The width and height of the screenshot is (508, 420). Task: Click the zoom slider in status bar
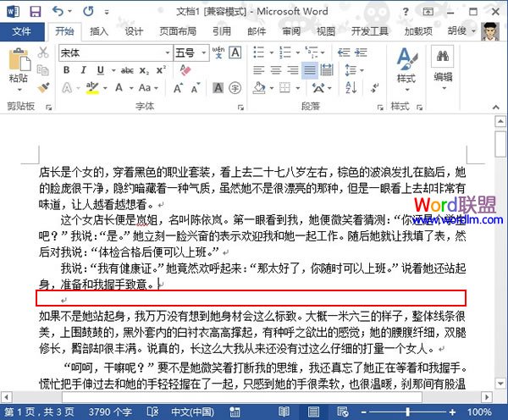(440, 411)
